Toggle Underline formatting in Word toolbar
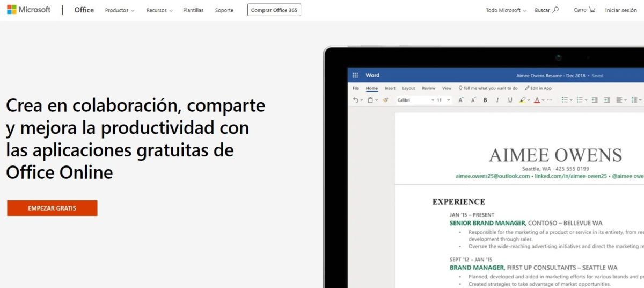Image resolution: width=644 pixels, height=288 pixels. 510,100
